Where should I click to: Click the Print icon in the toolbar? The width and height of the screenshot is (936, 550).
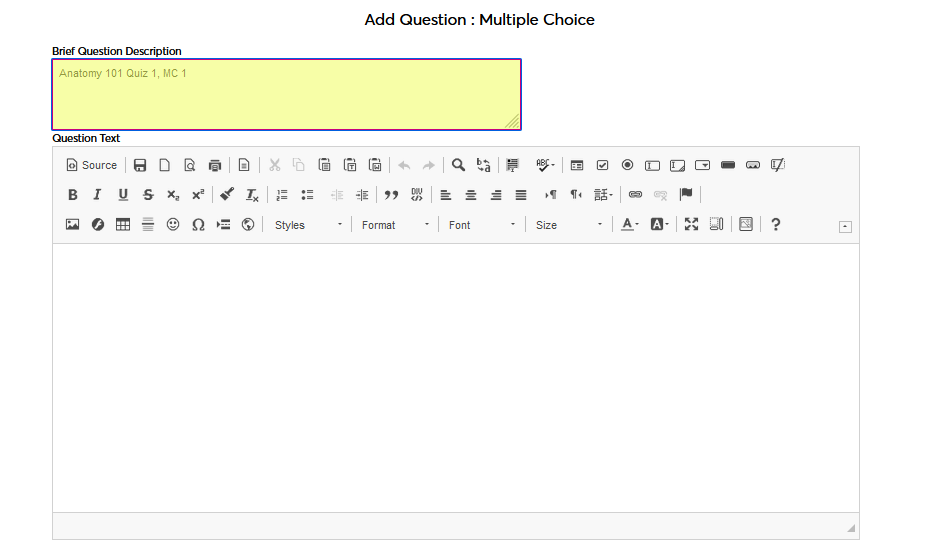(x=214, y=165)
